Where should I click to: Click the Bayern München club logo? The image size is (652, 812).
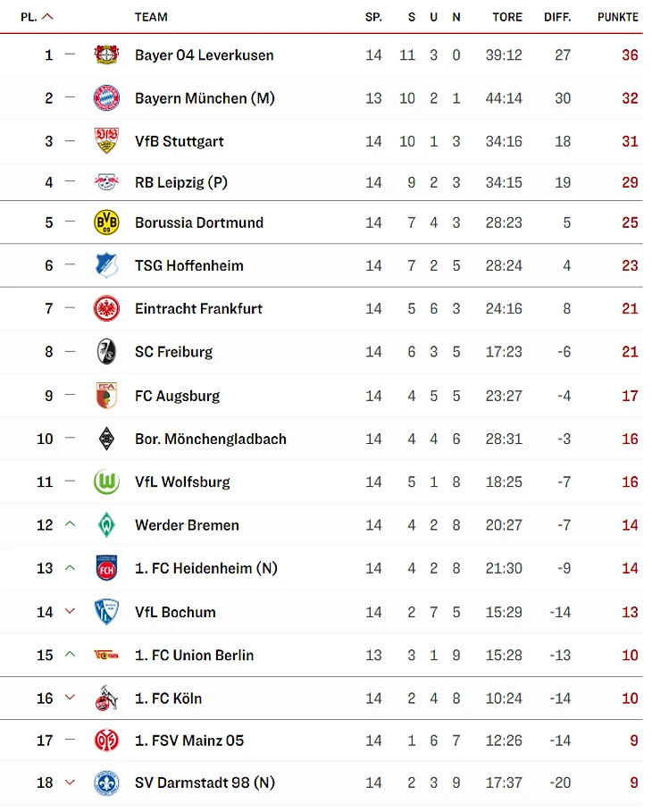(x=106, y=98)
